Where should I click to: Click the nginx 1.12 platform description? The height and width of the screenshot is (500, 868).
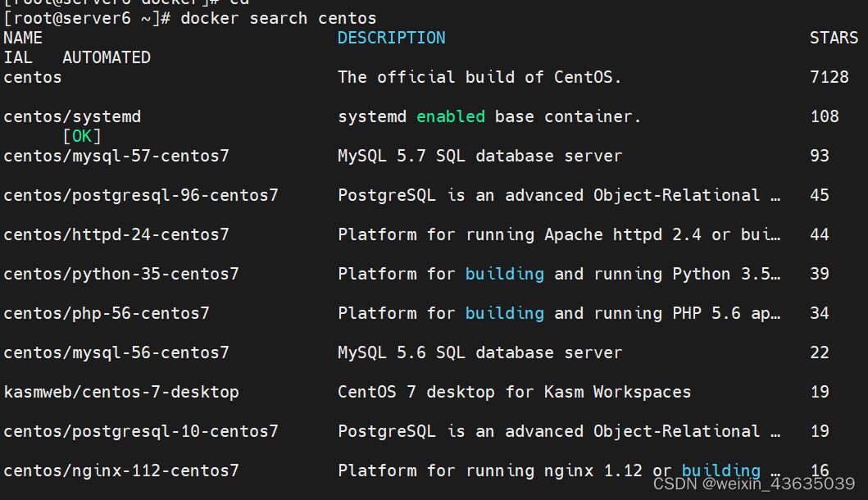559,470
